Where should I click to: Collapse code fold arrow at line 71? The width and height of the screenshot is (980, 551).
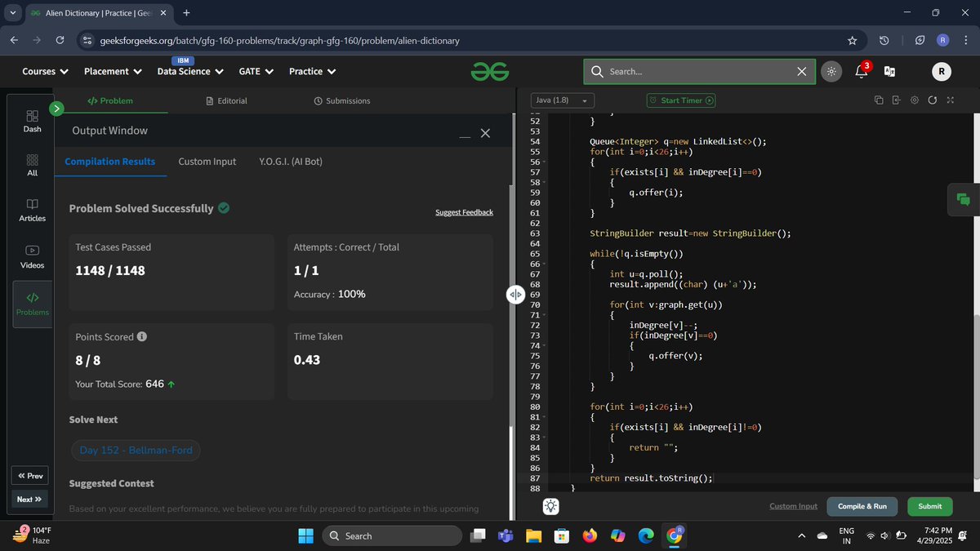click(544, 315)
